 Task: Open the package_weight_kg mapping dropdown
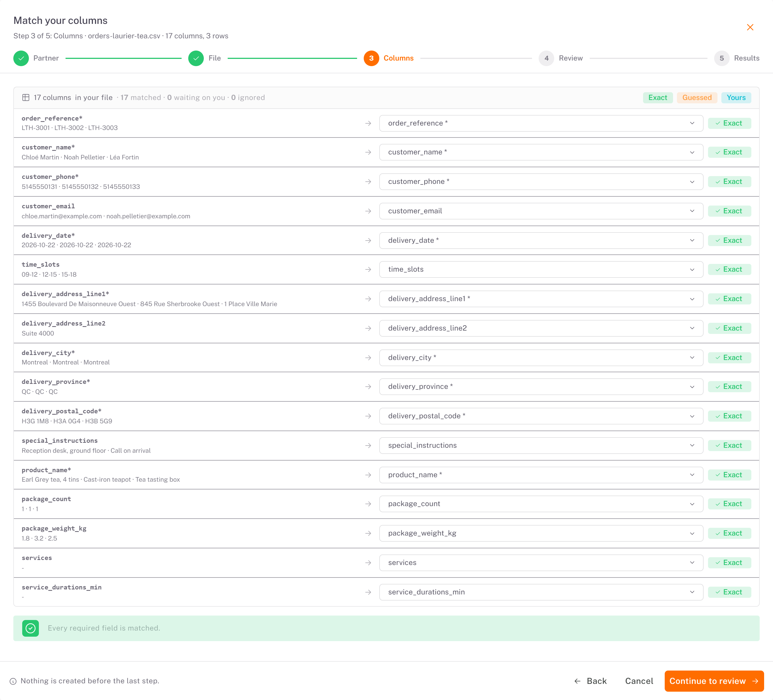pyautogui.click(x=541, y=534)
